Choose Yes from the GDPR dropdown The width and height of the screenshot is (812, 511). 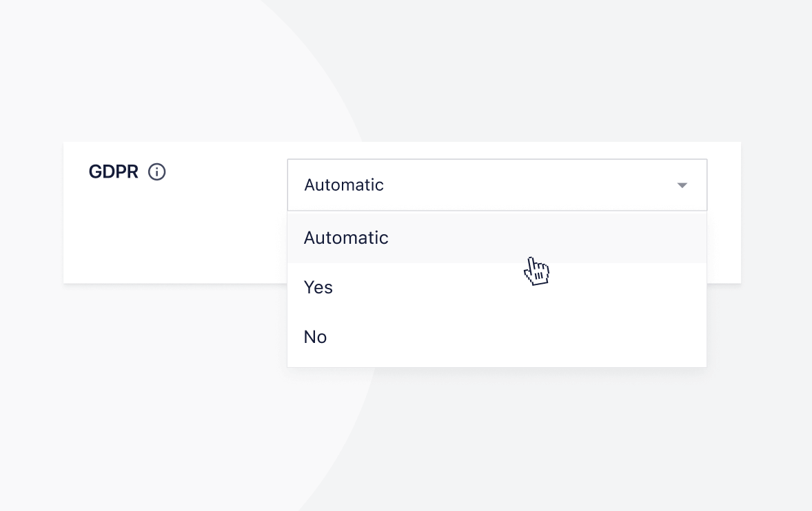click(x=318, y=287)
